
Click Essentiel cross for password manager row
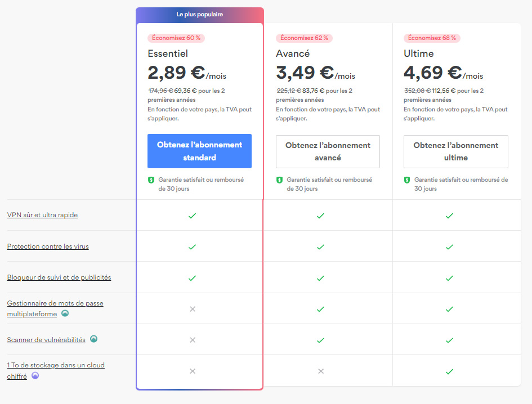193,309
